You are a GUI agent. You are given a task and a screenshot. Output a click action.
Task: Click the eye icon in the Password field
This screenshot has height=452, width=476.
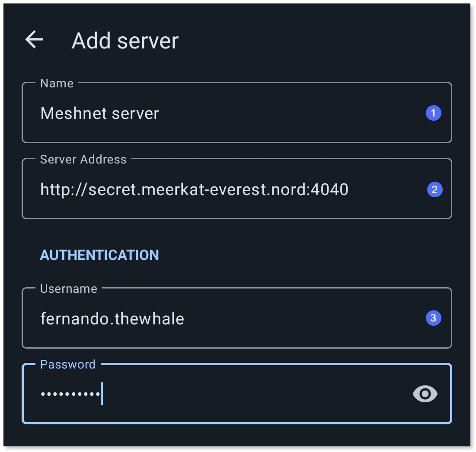click(425, 394)
